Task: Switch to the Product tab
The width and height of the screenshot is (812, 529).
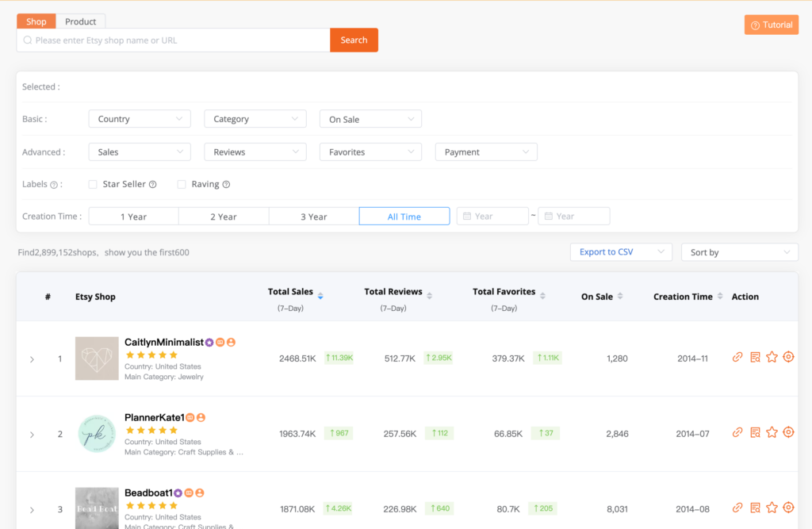Action: tap(81, 21)
